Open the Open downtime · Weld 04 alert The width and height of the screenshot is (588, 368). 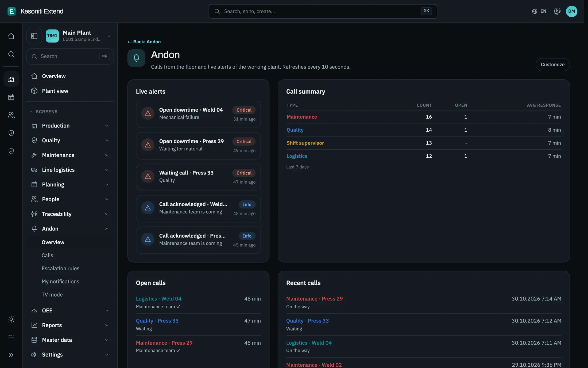[x=198, y=114]
